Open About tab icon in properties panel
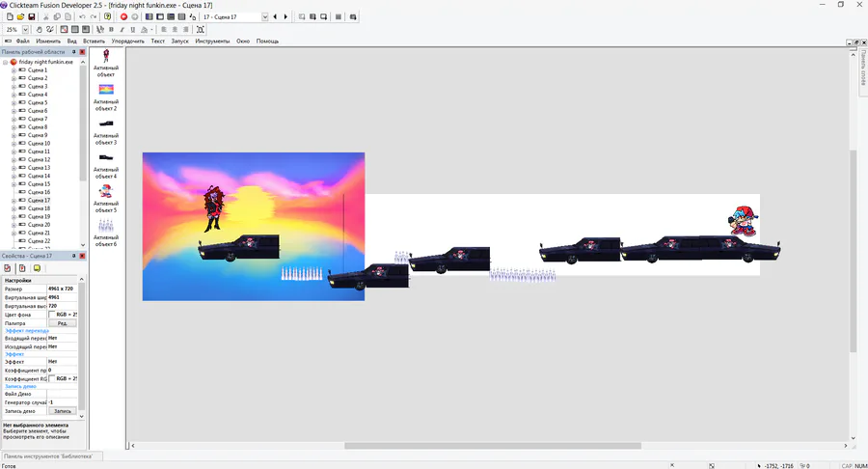The width and height of the screenshot is (868, 469). (37, 268)
